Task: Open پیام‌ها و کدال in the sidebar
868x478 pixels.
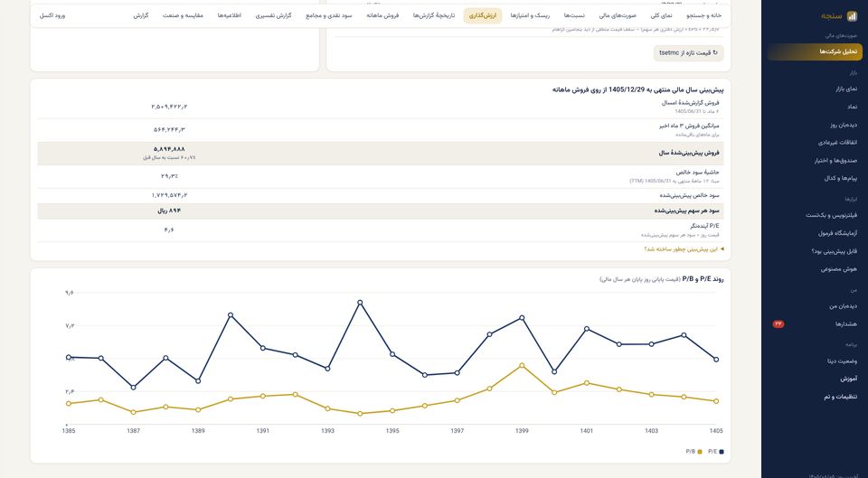Action: pyautogui.click(x=815, y=179)
